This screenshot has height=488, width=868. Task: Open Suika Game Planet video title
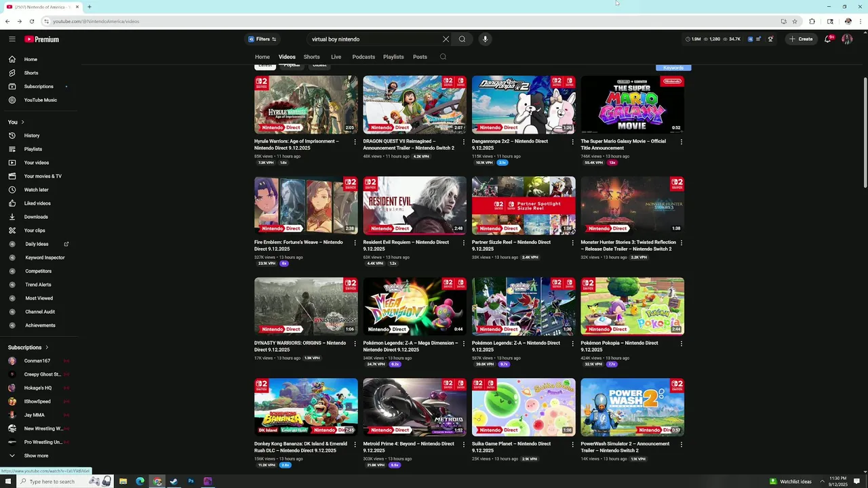coord(511,447)
